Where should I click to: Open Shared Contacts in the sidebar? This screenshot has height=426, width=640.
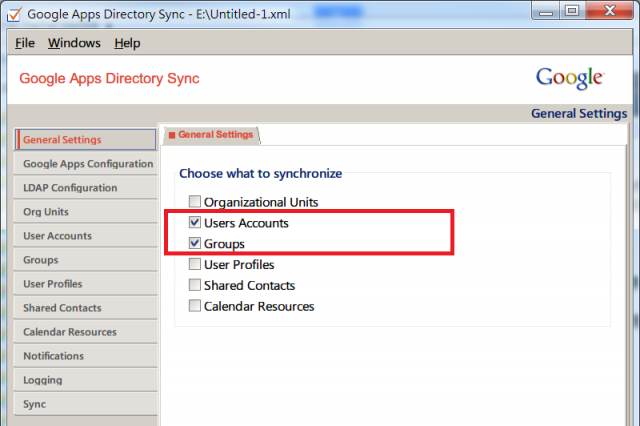[85, 308]
